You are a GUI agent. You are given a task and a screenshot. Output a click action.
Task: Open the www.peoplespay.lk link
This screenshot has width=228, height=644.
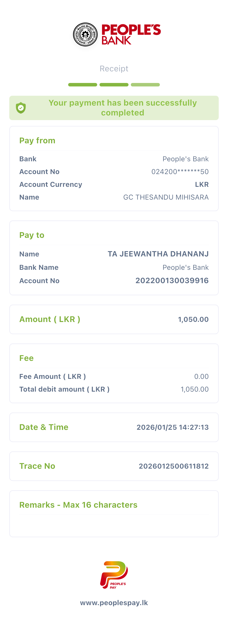(x=114, y=603)
